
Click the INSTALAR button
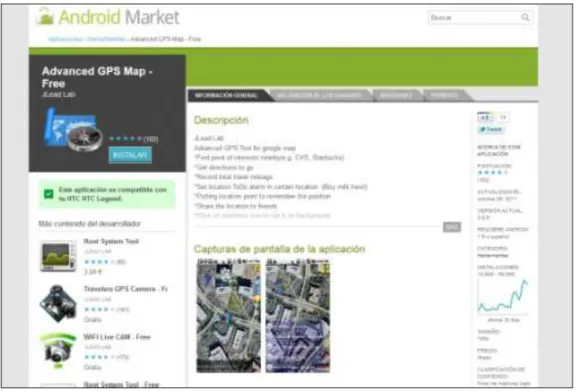(130, 155)
